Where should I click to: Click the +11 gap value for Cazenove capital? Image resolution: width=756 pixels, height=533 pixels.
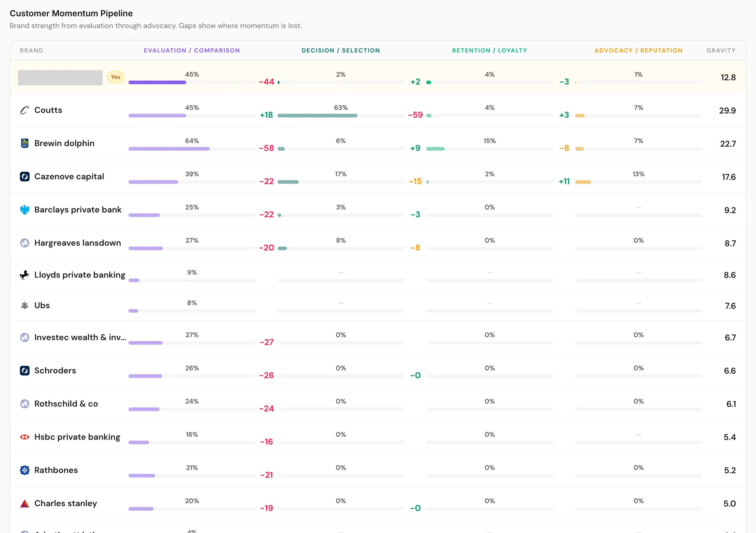(564, 181)
